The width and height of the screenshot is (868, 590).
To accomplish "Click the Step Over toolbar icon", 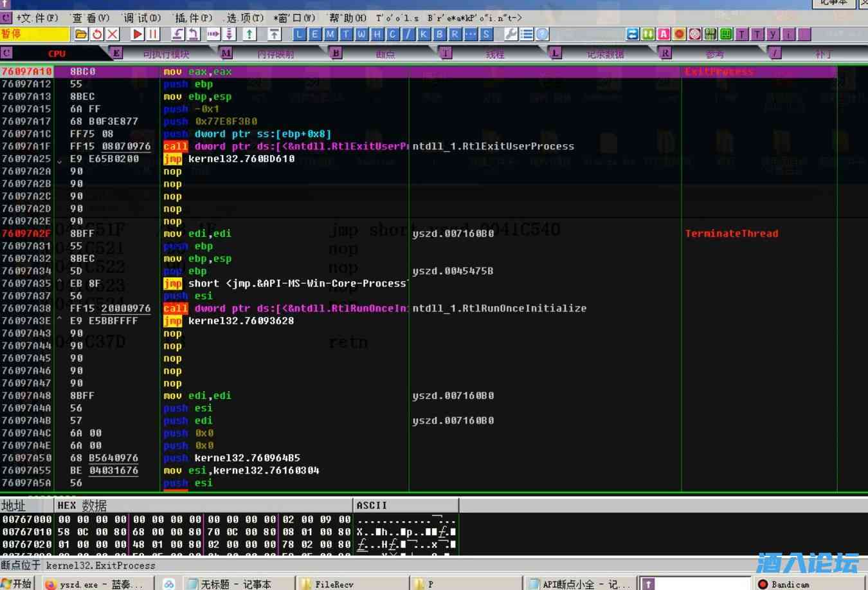I will pos(193,34).
